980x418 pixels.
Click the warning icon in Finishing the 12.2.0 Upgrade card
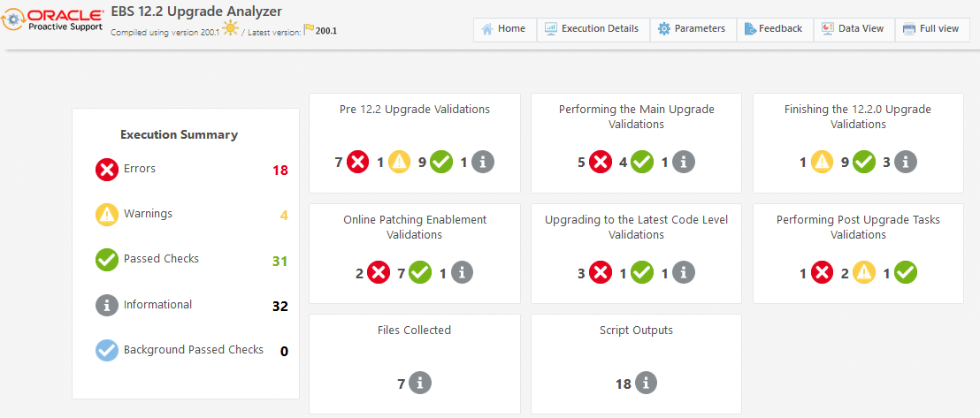point(822,162)
